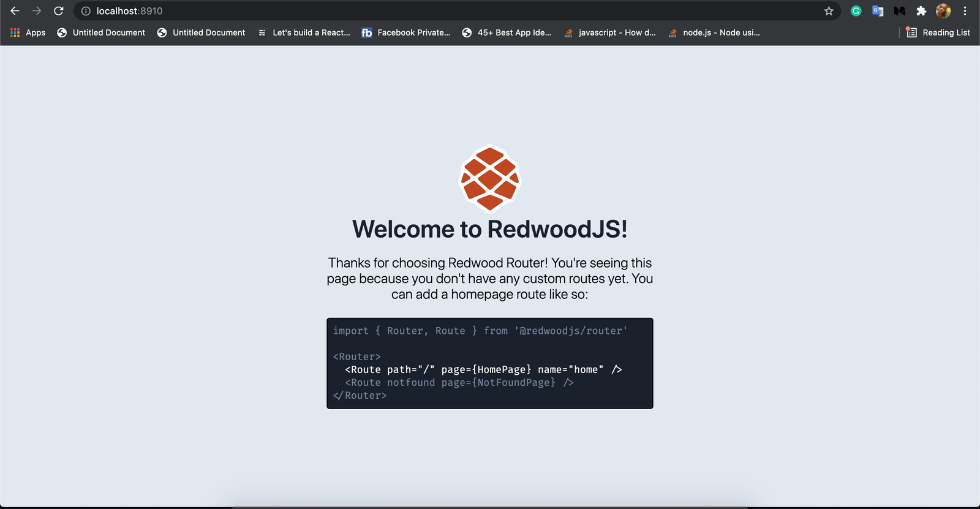View site information icon in address bar
The height and width of the screenshot is (509, 980).
tap(86, 11)
